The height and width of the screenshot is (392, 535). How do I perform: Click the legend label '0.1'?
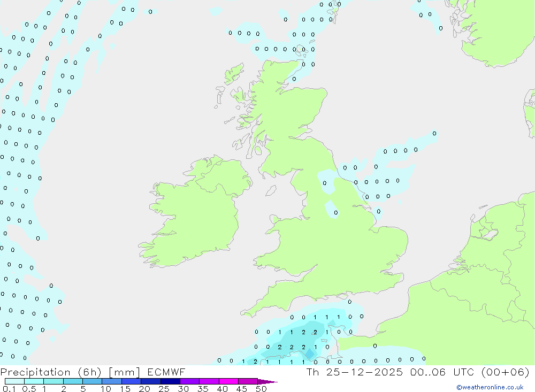9,389
